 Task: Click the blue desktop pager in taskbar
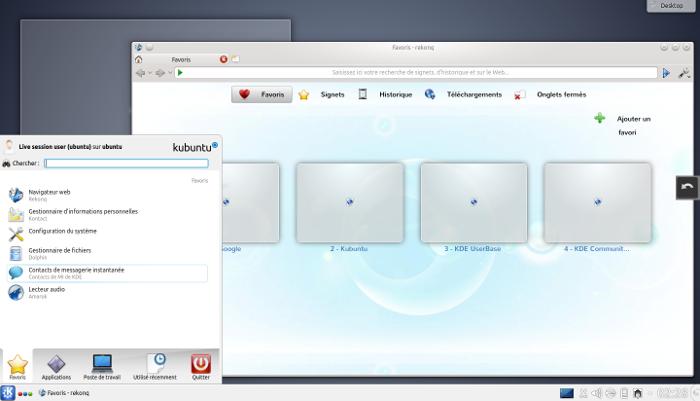(567, 393)
